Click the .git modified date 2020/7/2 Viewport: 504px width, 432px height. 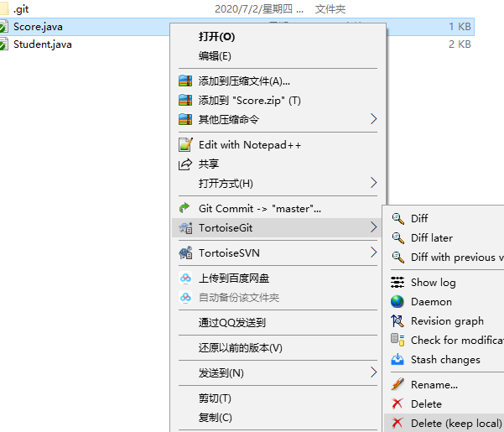click(259, 9)
